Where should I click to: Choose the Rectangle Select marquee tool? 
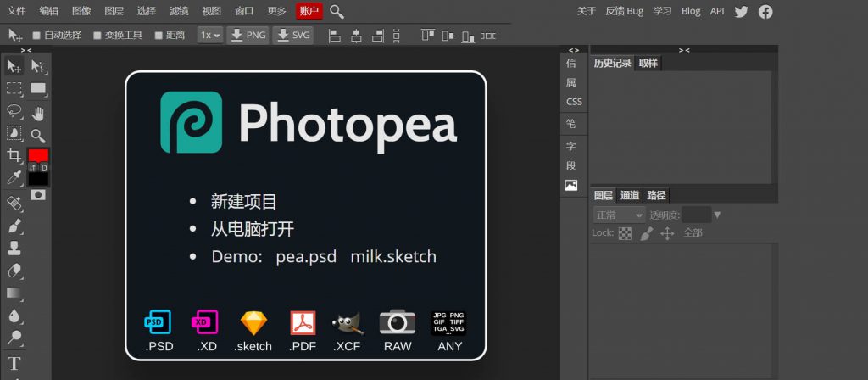(x=14, y=88)
